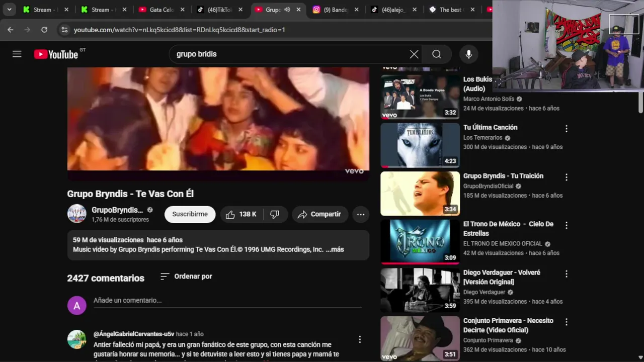Open options for Grupo Bryndis - Tu Traición

tap(567, 177)
